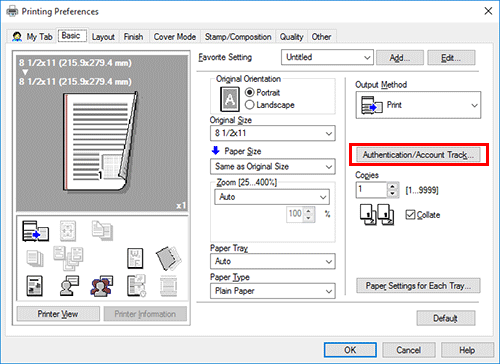Screen dimensions: 500x364
Task: Click the newspaper-style page quality icon
Action: tap(34, 286)
